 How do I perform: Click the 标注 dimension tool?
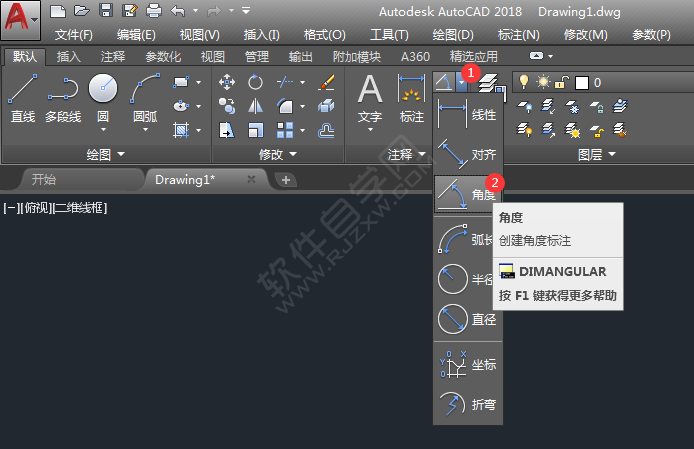click(412, 98)
